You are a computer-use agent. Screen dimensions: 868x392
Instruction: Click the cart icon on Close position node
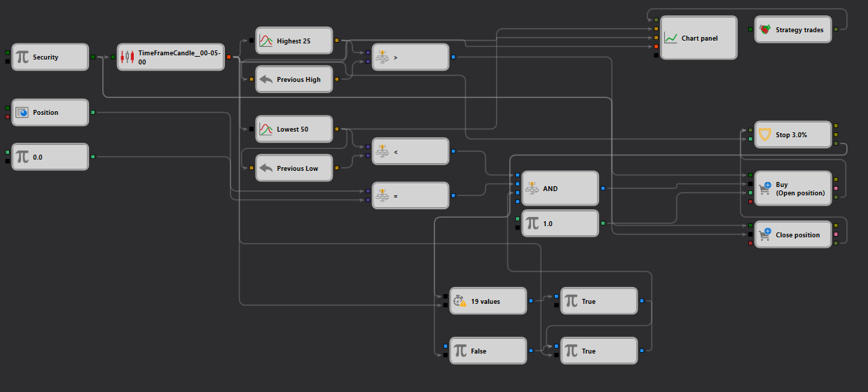click(765, 233)
